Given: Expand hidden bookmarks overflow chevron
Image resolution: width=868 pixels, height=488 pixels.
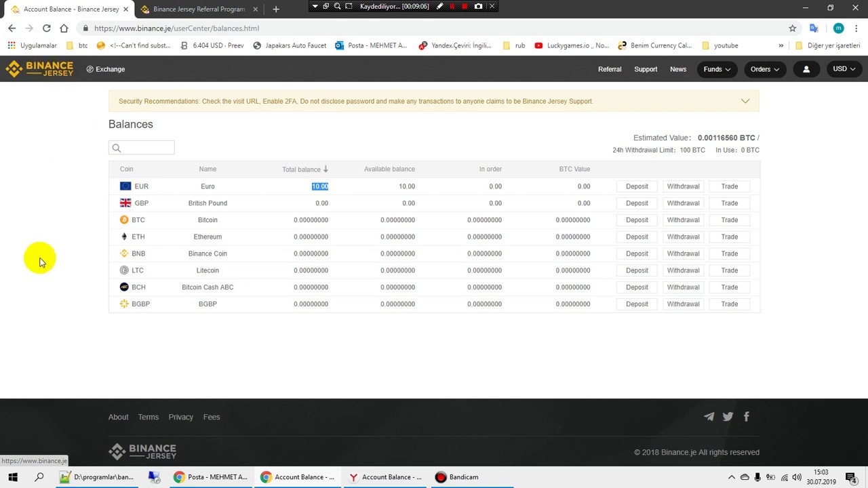Looking at the screenshot, I should 781,45.
